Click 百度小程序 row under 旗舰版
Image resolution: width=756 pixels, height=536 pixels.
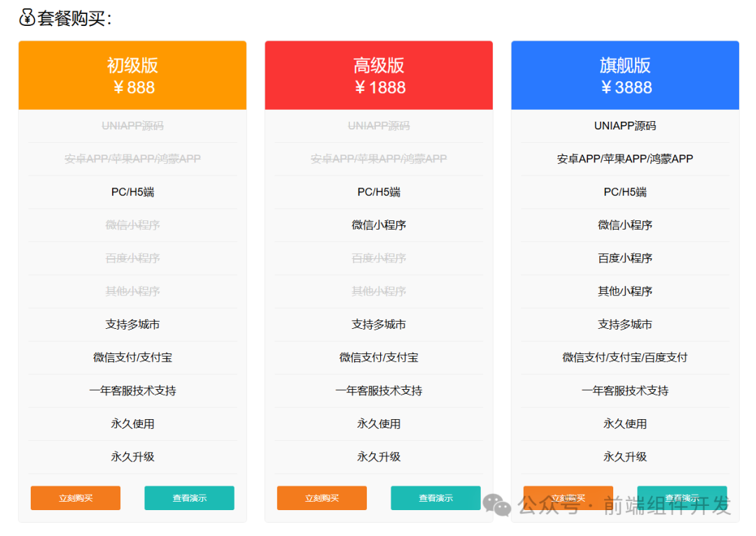click(625, 258)
